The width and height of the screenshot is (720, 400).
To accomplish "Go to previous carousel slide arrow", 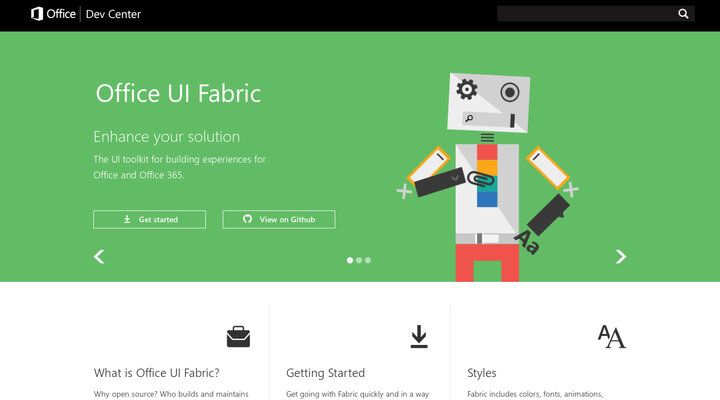I will [x=99, y=256].
